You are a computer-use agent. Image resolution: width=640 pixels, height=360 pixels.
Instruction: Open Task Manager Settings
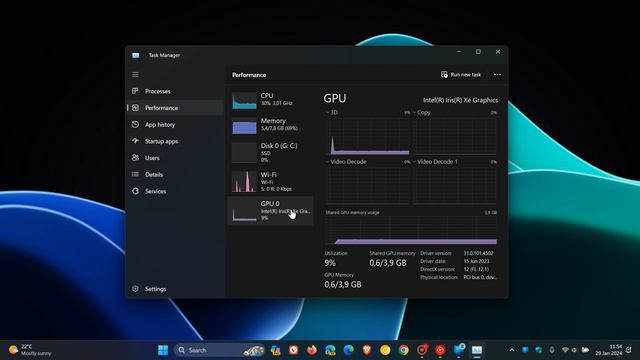coord(176,289)
